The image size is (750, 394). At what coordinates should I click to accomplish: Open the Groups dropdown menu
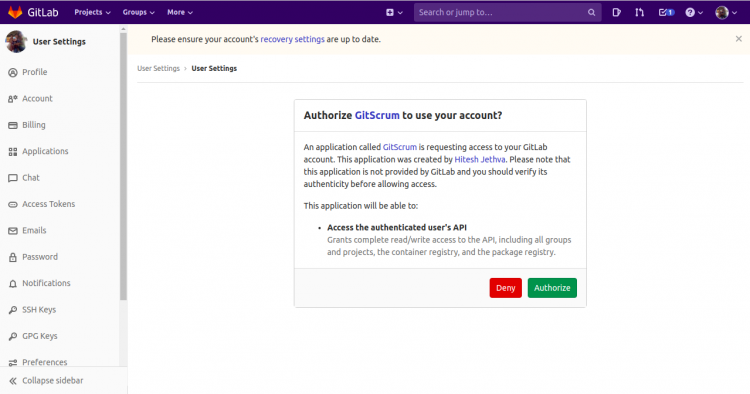click(x=138, y=12)
